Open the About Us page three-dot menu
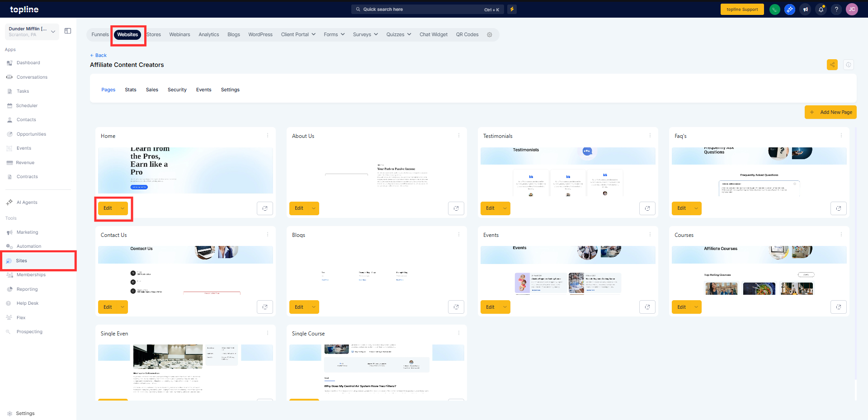Image resolution: width=868 pixels, height=420 pixels. [x=459, y=136]
